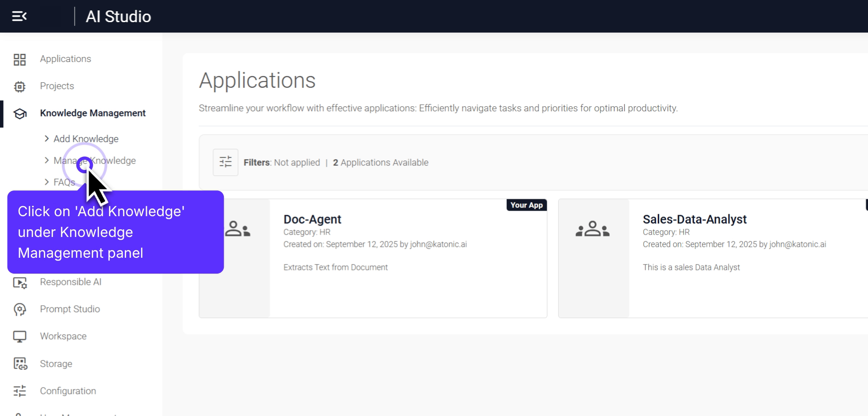
Task: Open the Projects menu item
Action: pos(57,86)
